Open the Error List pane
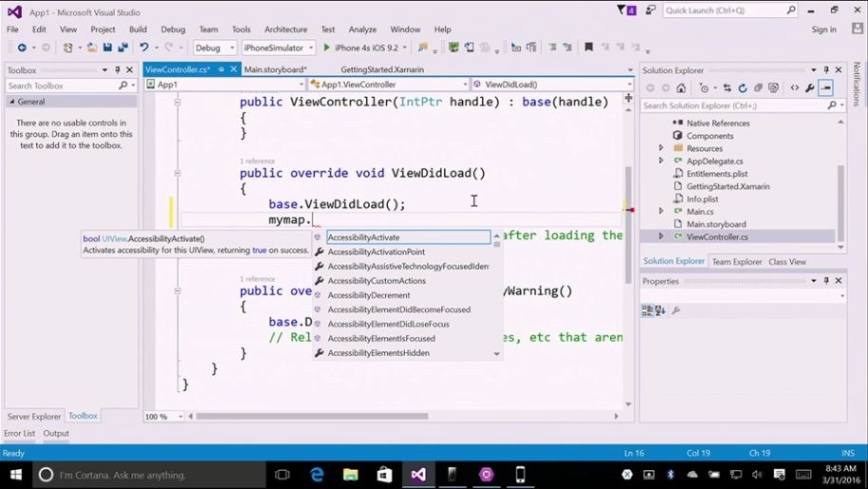Image resolution: width=868 pixels, height=489 pixels. pos(19,434)
